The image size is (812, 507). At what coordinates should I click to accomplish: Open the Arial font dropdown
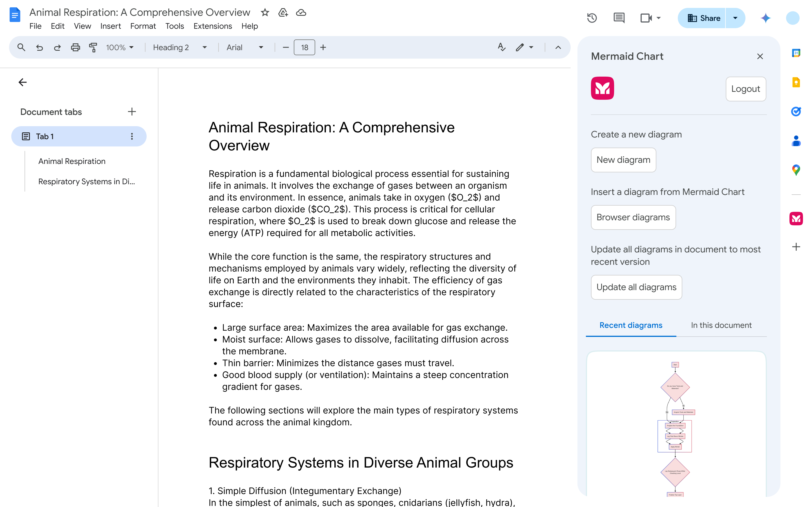[x=245, y=47]
